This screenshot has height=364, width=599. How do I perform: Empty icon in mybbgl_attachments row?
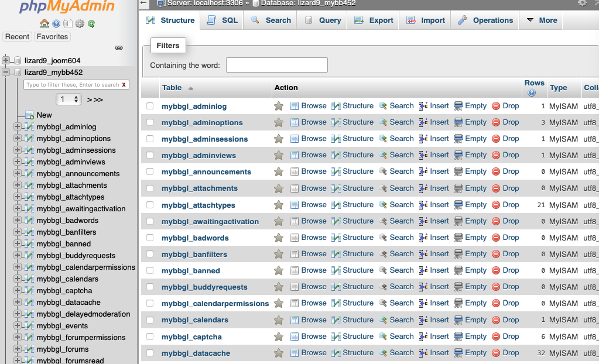(458, 188)
